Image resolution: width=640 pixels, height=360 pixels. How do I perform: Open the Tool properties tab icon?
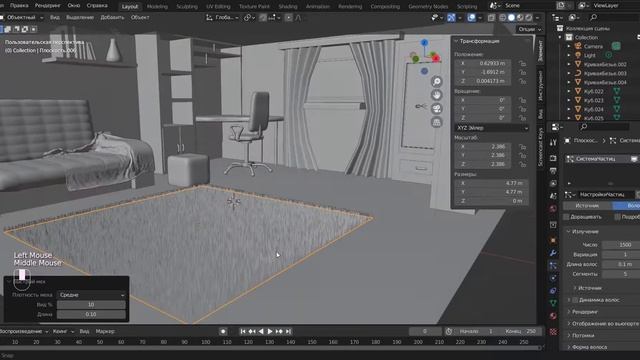pyautogui.click(x=553, y=142)
